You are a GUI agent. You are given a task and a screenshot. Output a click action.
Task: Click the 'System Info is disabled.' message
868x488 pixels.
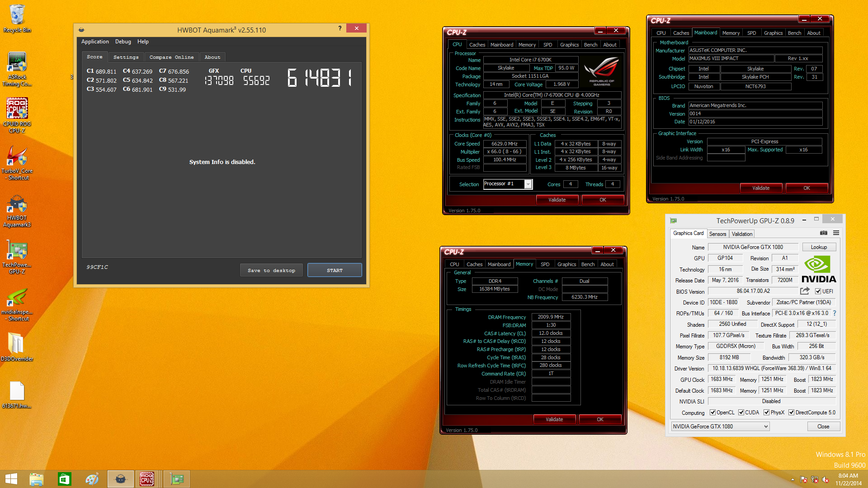pos(222,162)
